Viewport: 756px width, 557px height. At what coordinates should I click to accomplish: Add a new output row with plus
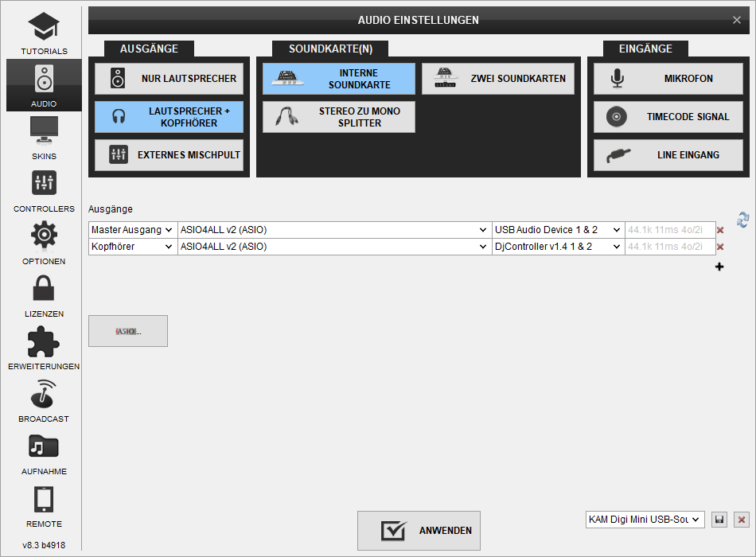point(719,267)
